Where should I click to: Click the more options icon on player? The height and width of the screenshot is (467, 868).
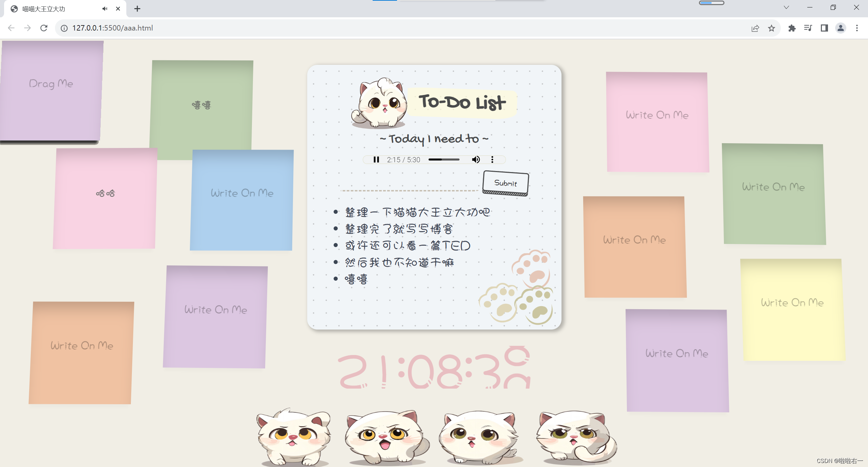[x=492, y=159]
